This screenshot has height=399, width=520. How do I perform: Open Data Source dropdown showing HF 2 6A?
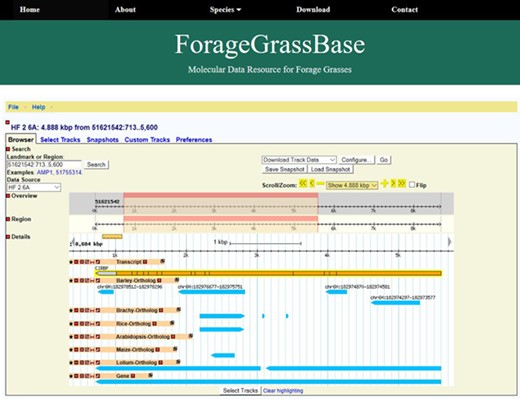pyautogui.click(x=34, y=187)
